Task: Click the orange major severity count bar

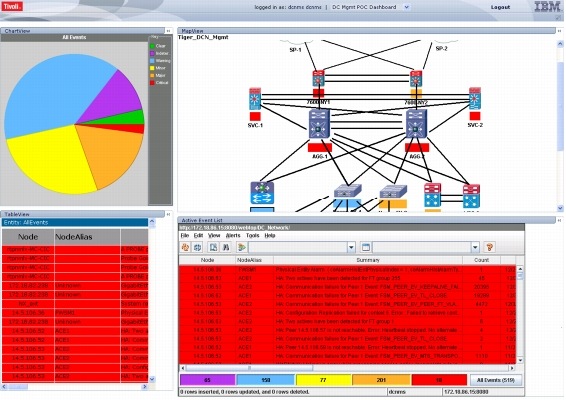Action: coord(381,380)
